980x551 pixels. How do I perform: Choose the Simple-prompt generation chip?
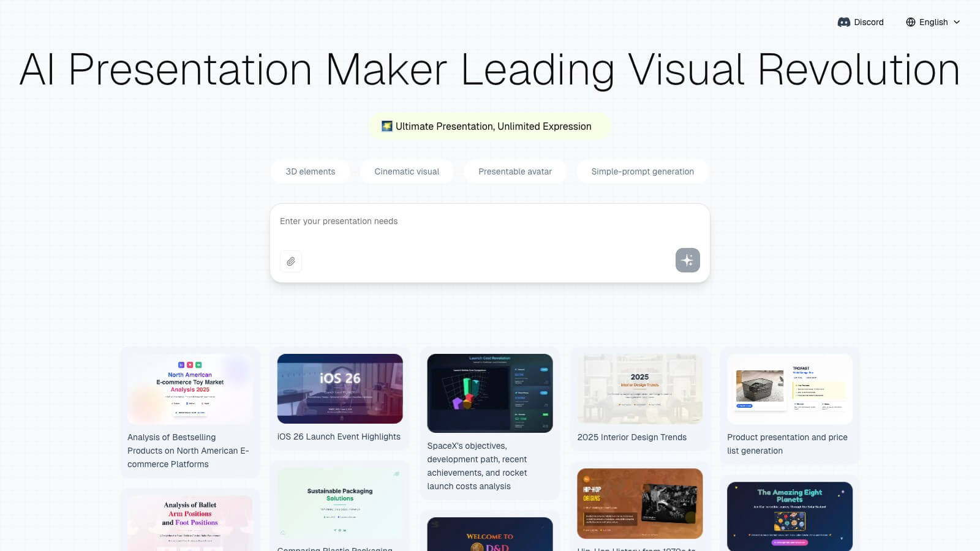pyautogui.click(x=642, y=171)
